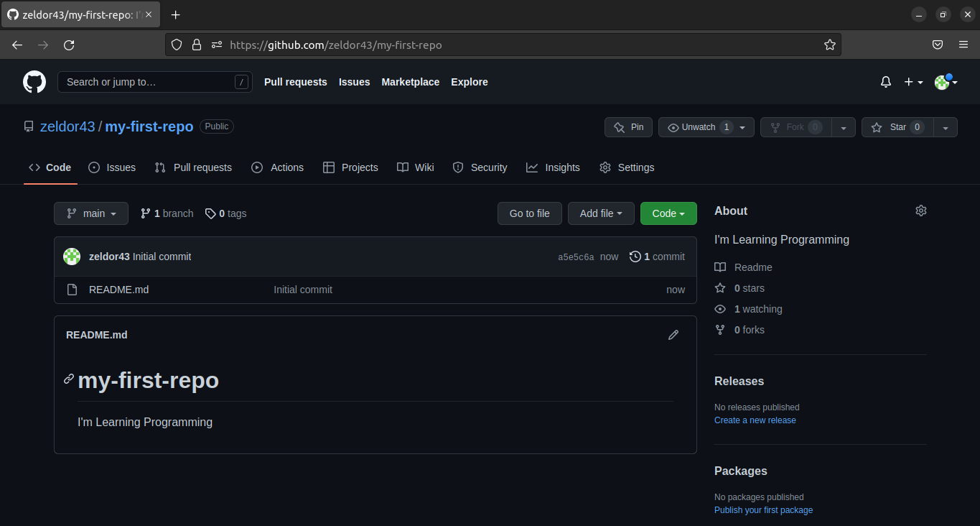This screenshot has width=980, height=526.
Task: Open the Wiki tab
Action: [x=416, y=167]
